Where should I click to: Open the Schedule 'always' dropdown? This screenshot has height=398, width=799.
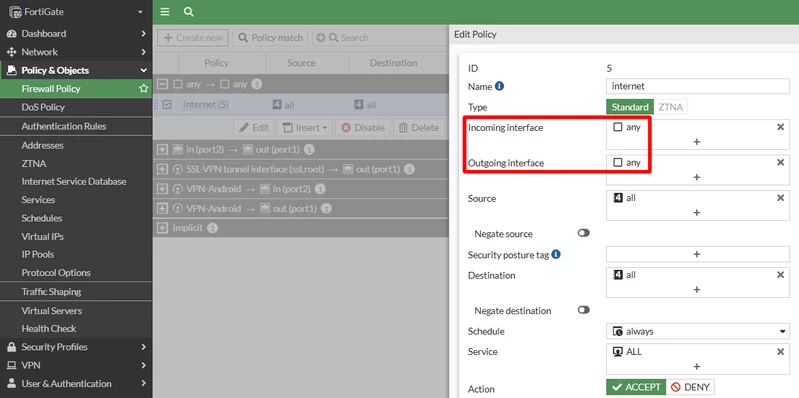click(698, 331)
